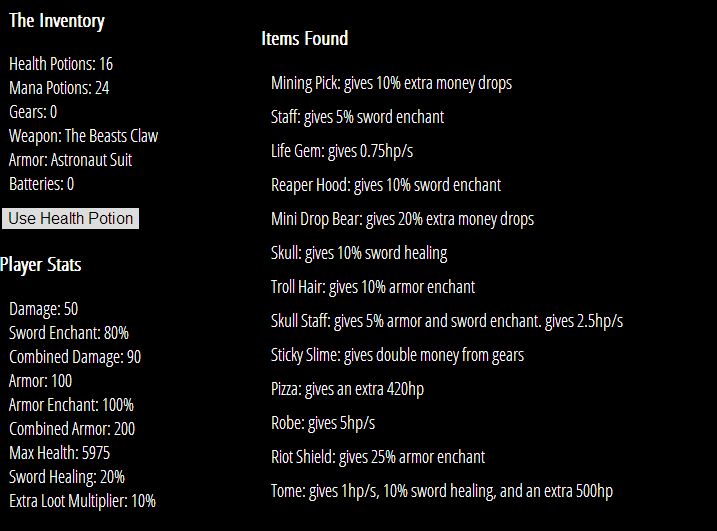This screenshot has height=531, width=717.
Task: Click the Weapon: The Beasts Claw entry
Action: [x=83, y=136]
